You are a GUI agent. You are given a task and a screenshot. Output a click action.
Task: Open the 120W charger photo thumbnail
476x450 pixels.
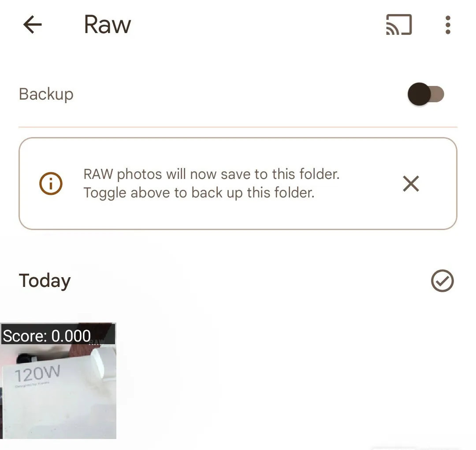pos(58,397)
